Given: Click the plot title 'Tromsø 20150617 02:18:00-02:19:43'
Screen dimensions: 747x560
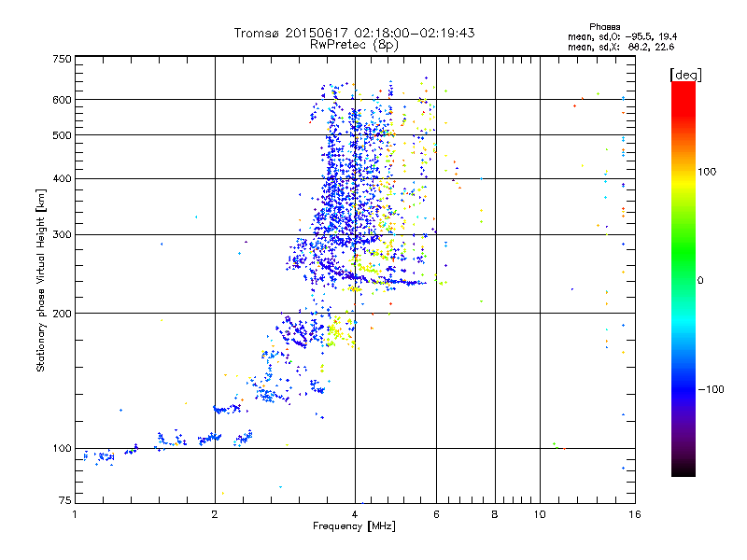Looking at the screenshot, I should click(x=354, y=33).
